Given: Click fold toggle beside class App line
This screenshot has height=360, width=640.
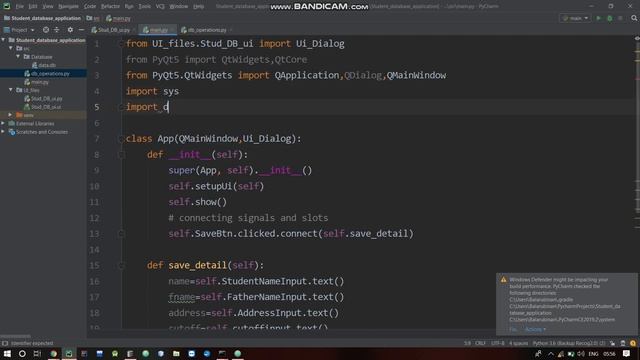Looking at the screenshot, I should point(121,139).
